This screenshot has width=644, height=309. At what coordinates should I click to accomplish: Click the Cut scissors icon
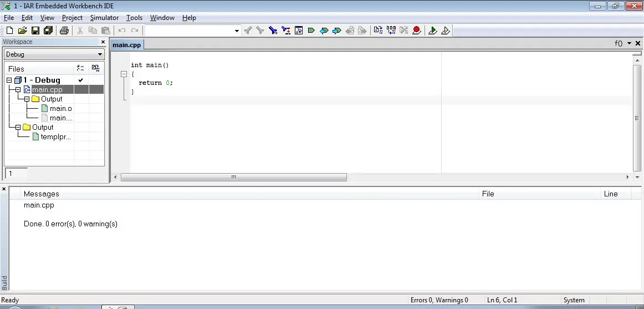80,31
